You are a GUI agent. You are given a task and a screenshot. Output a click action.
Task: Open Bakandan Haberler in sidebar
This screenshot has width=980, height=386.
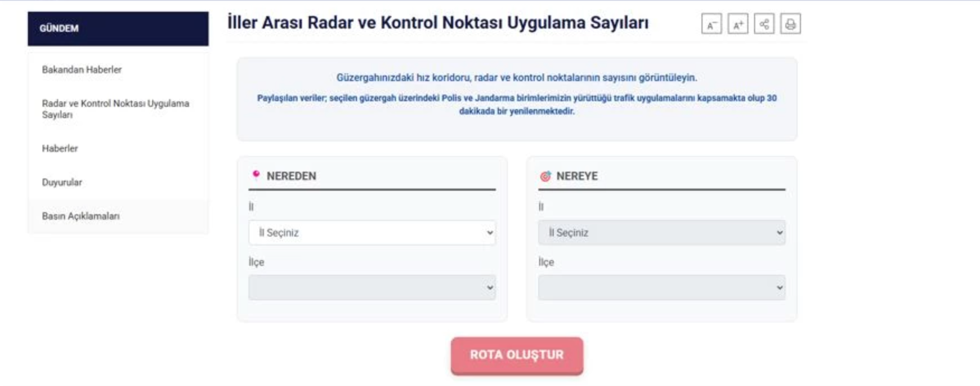coord(82,70)
